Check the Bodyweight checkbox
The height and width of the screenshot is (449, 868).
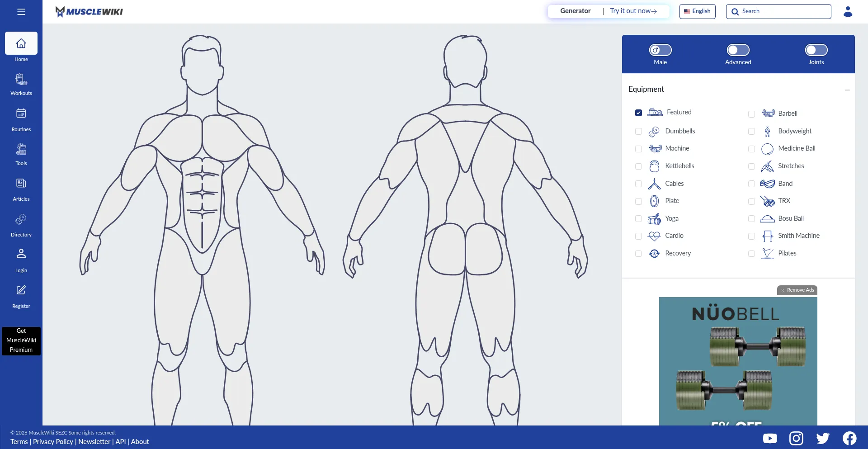[x=751, y=131]
